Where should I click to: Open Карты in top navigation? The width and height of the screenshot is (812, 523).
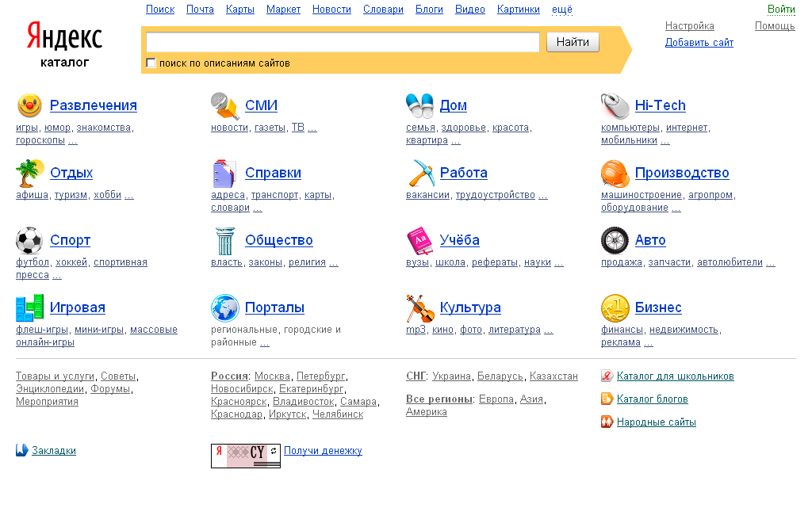[239, 10]
